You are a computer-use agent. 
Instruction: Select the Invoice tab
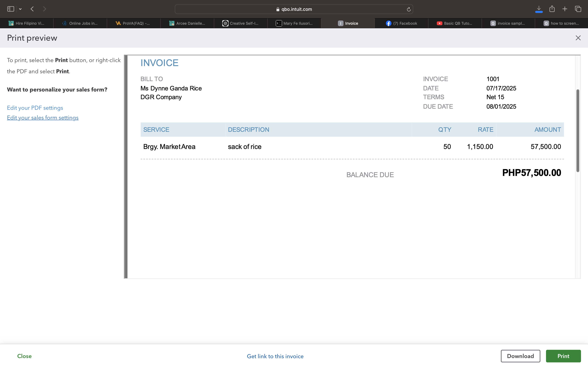coord(348,23)
